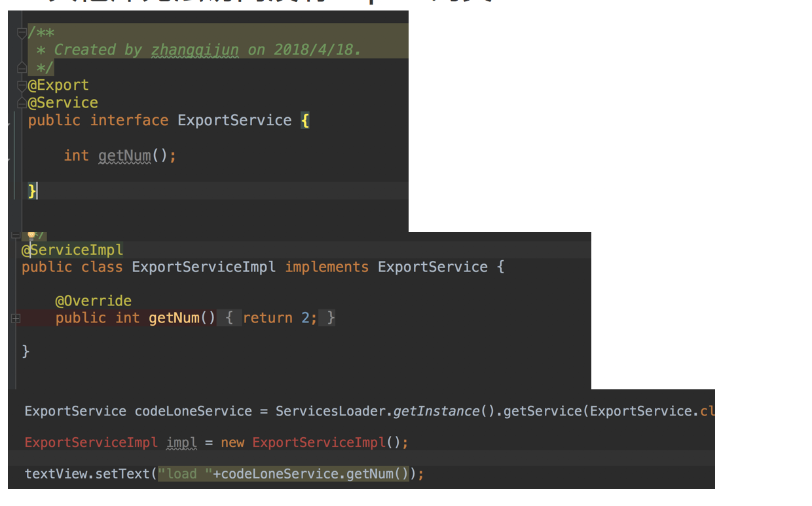Click the getNum method name in ExportServiceImpl
The height and width of the screenshot is (506, 812).
pyautogui.click(x=174, y=318)
